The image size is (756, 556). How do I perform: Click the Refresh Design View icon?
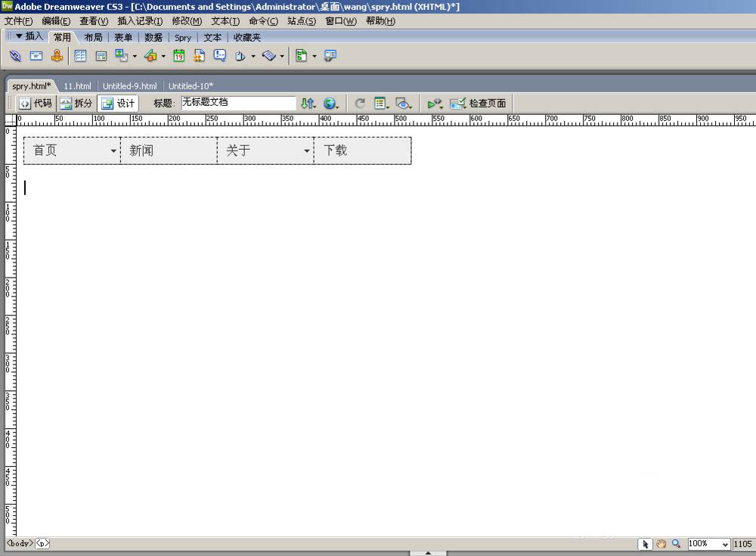click(360, 104)
